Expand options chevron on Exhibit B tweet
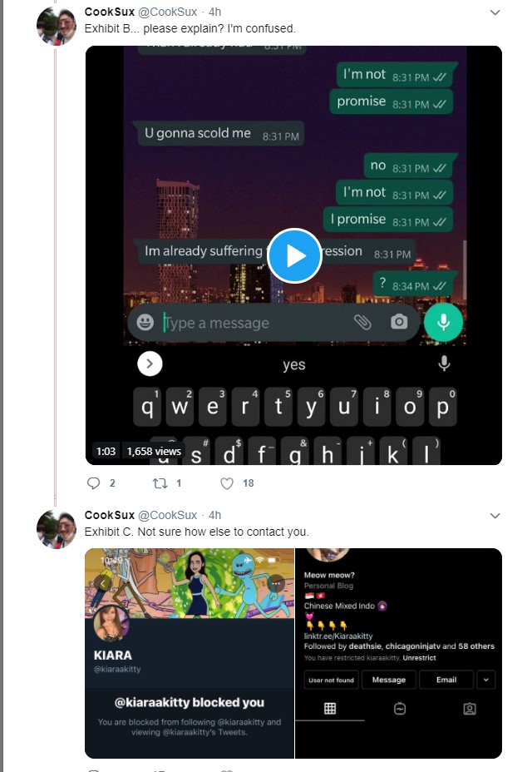 click(x=495, y=12)
